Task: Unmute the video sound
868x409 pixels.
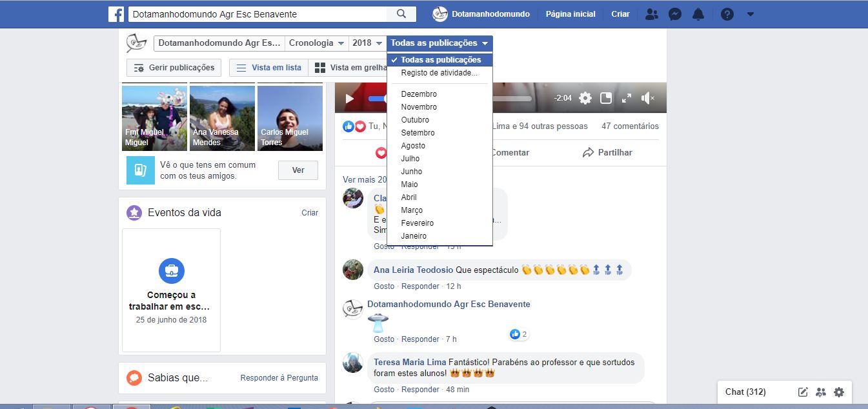Action: (x=648, y=98)
